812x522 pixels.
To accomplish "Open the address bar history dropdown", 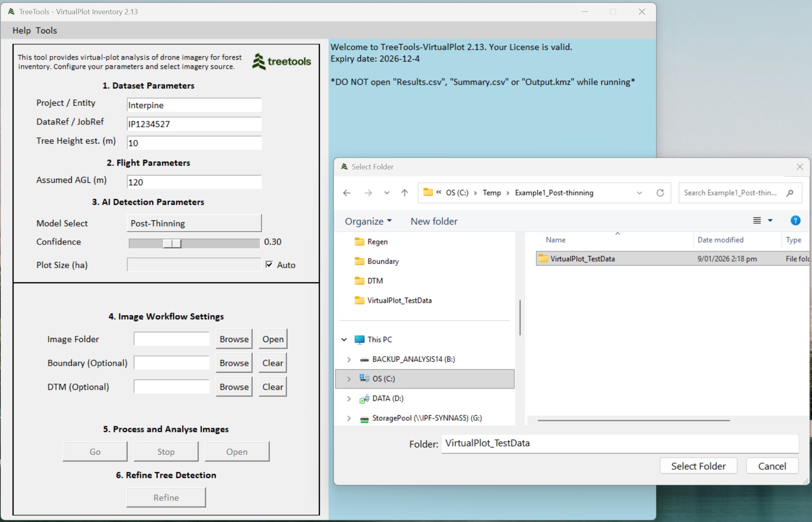I will tap(639, 193).
